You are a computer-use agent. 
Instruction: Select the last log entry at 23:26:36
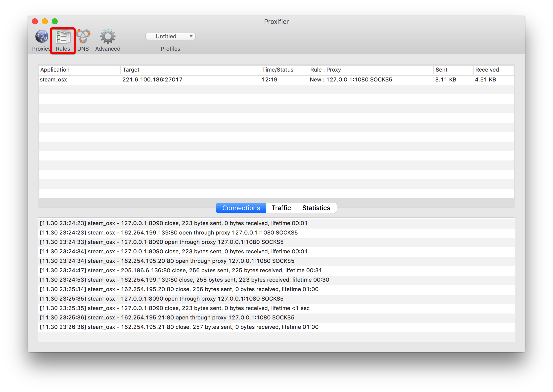179,327
